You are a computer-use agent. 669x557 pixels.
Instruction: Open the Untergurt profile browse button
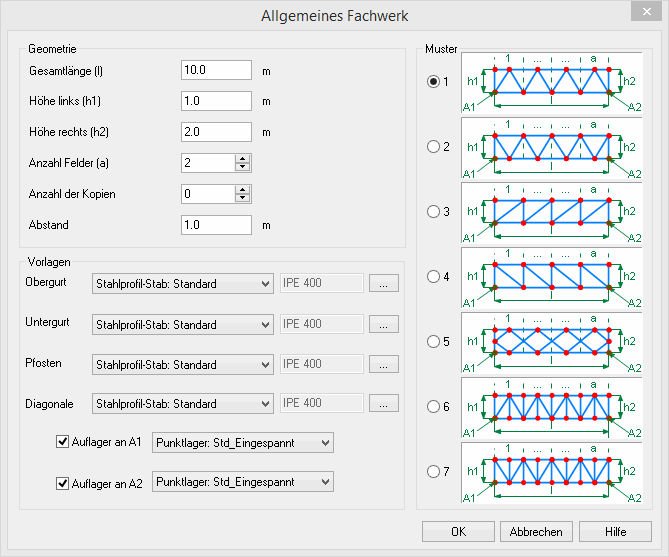384,324
